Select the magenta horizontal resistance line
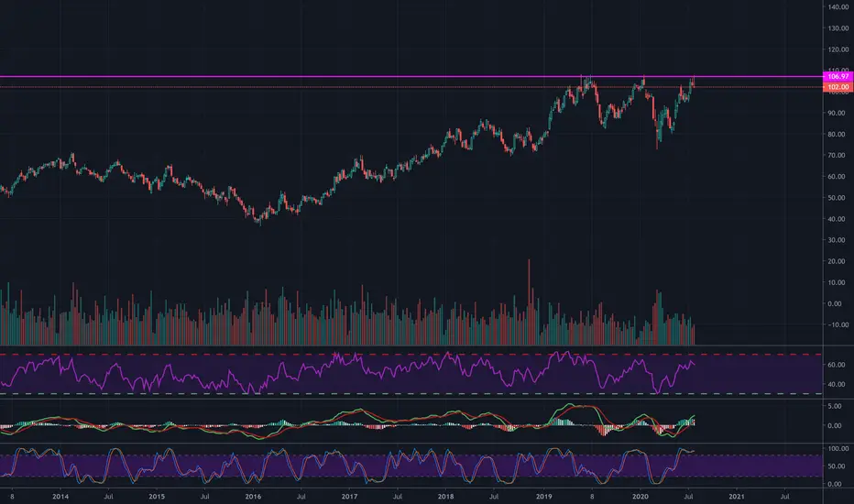 pos(411,77)
